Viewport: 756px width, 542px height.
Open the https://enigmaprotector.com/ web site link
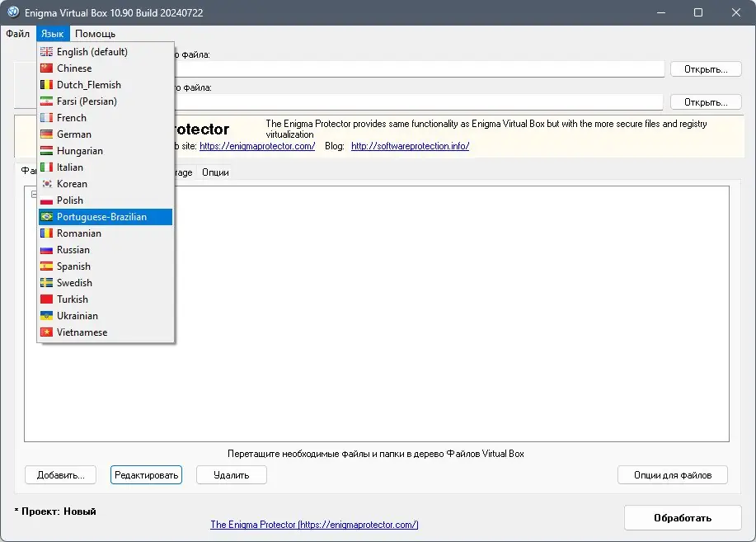(257, 146)
